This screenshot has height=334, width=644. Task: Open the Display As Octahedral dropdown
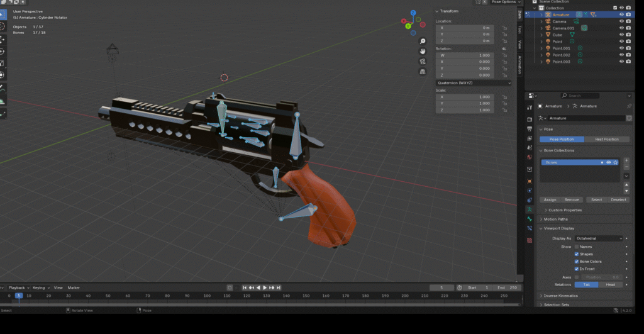(599, 238)
